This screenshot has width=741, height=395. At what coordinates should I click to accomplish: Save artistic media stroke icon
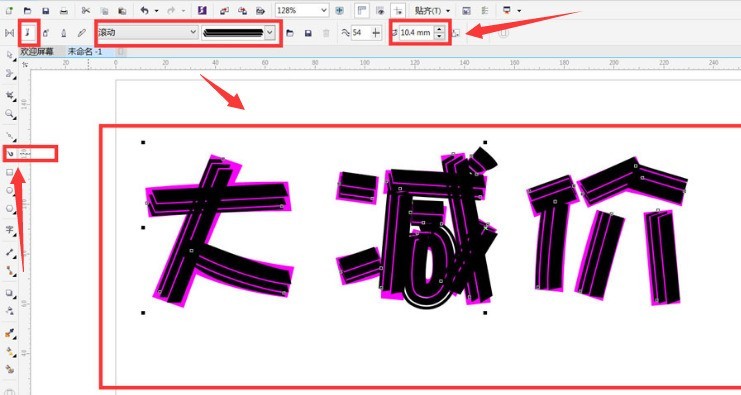308,33
